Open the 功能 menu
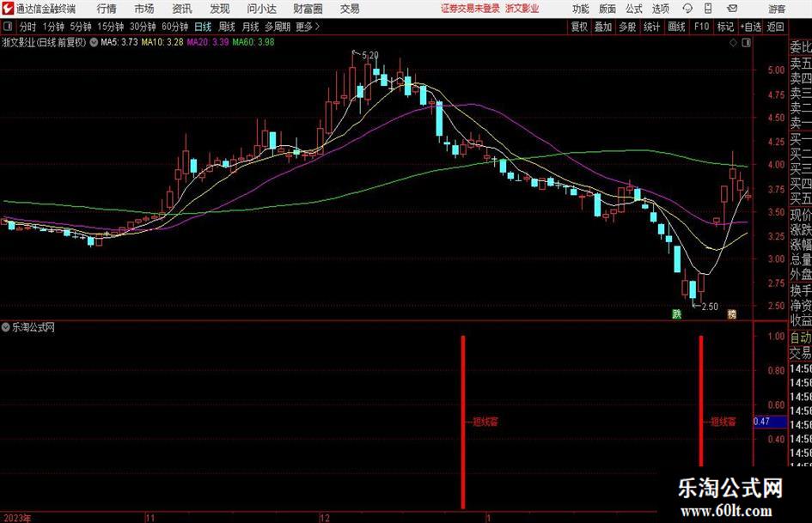Image resolution: width=812 pixels, height=523 pixels. 581,9
